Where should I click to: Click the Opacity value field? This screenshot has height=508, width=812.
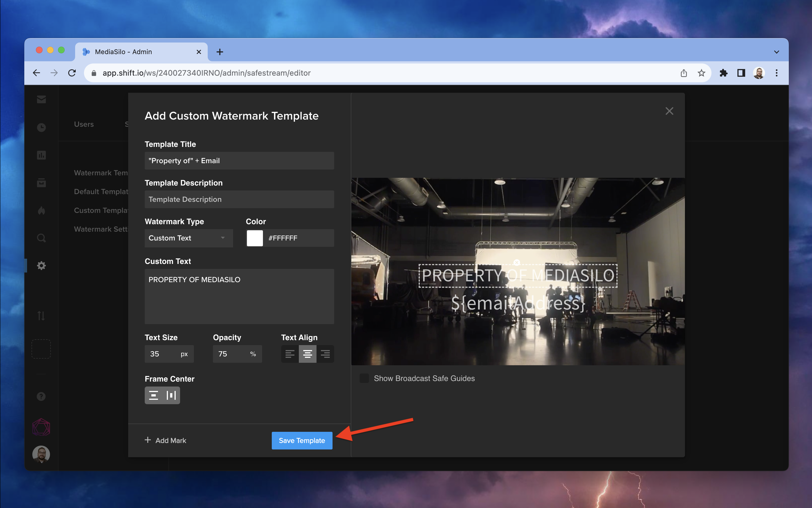tap(237, 354)
